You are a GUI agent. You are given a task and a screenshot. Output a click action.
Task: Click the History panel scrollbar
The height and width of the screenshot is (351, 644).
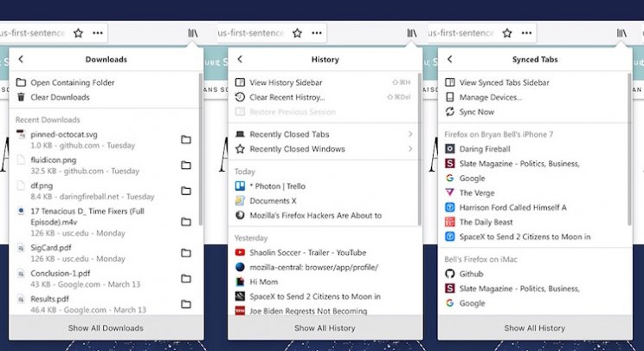click(419, 149)
